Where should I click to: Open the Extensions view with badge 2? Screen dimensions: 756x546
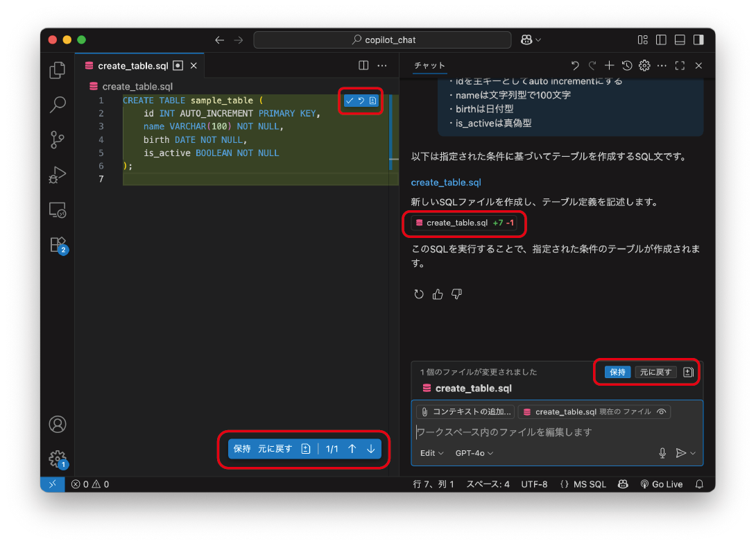(x=58, y=245)
